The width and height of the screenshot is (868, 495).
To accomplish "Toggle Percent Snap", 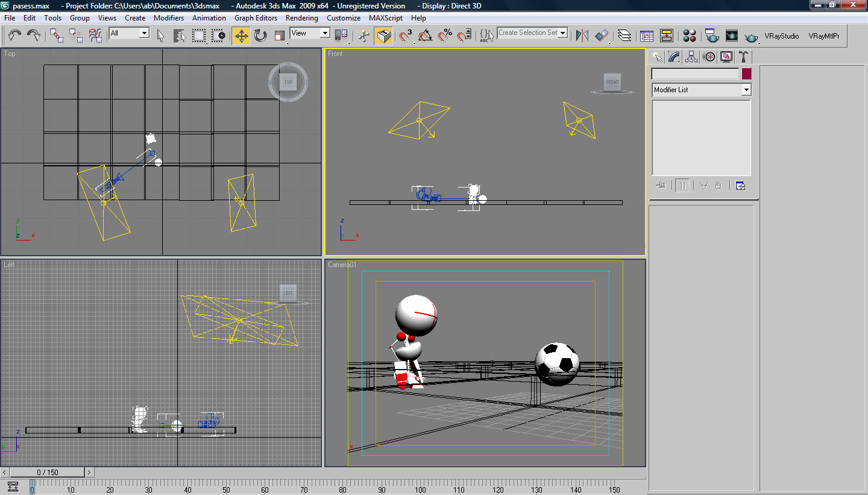I will tap(445, 36).
